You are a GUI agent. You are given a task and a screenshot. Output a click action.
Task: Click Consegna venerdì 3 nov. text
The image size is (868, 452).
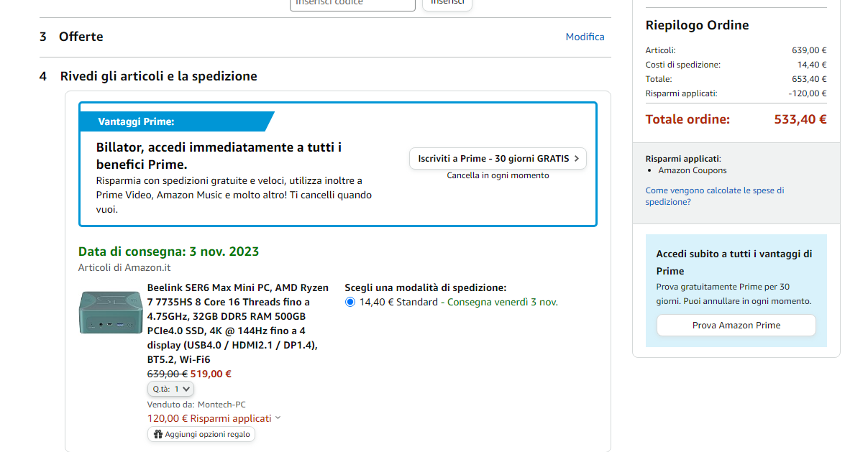[503, 303]
